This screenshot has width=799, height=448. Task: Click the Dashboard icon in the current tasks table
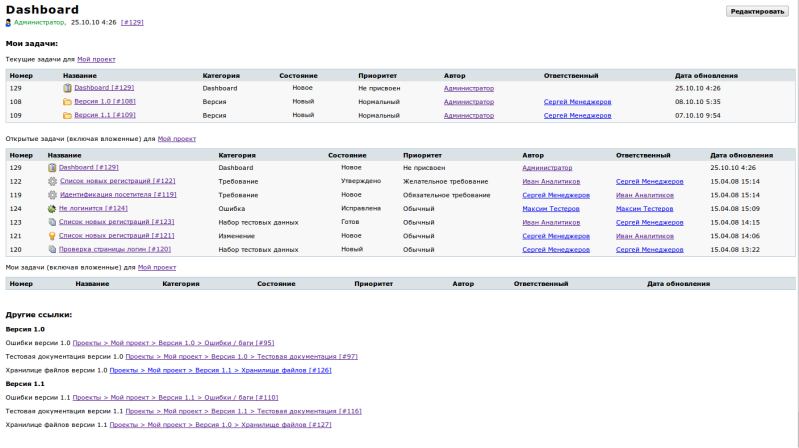67,88
